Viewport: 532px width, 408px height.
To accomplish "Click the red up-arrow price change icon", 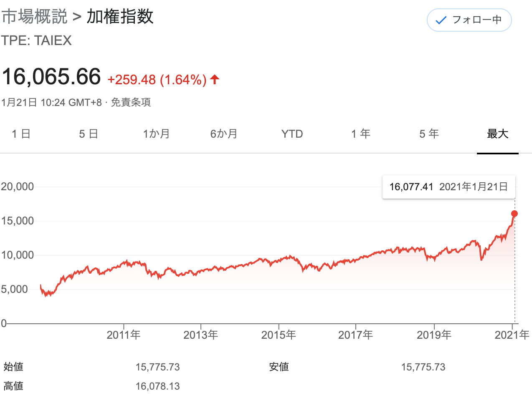I will click(215, 79).
